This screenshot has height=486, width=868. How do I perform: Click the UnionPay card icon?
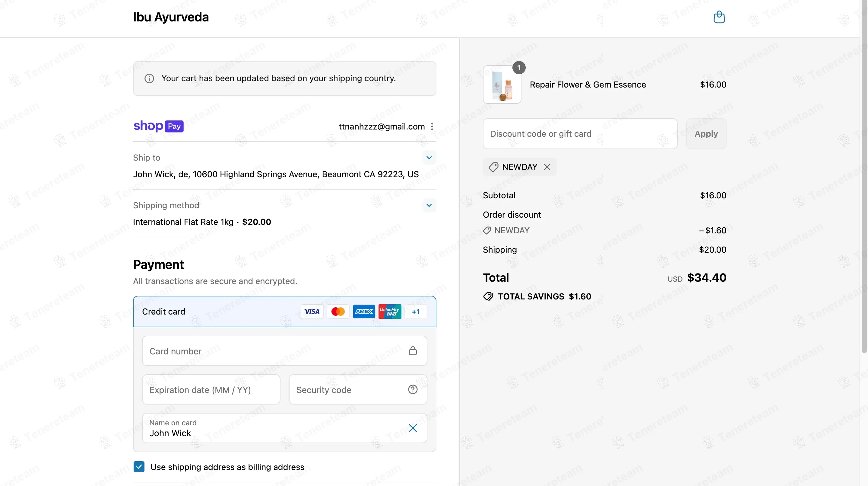pyautogui.click(x=390, y=312)
